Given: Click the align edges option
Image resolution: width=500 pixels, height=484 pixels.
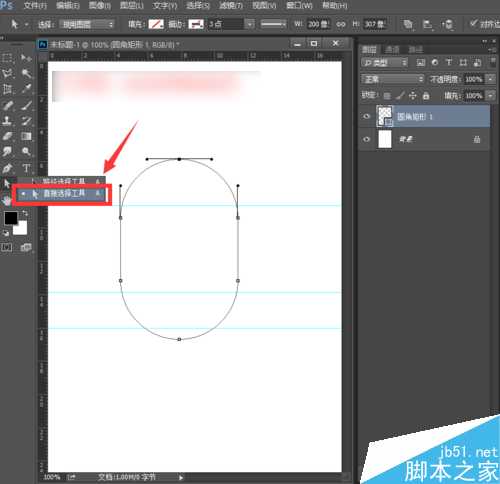Looking at the screenshot, I should click(x=485, y=24).
